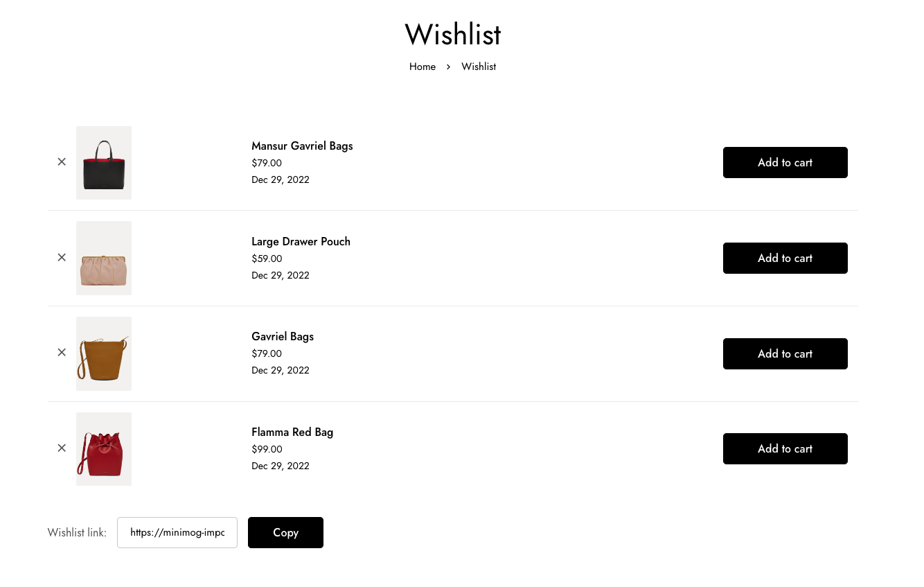The width and height of the screenshot is (924, 587).
Task: Open the Gavriel Bags product title
Action: tap(283, 337)
